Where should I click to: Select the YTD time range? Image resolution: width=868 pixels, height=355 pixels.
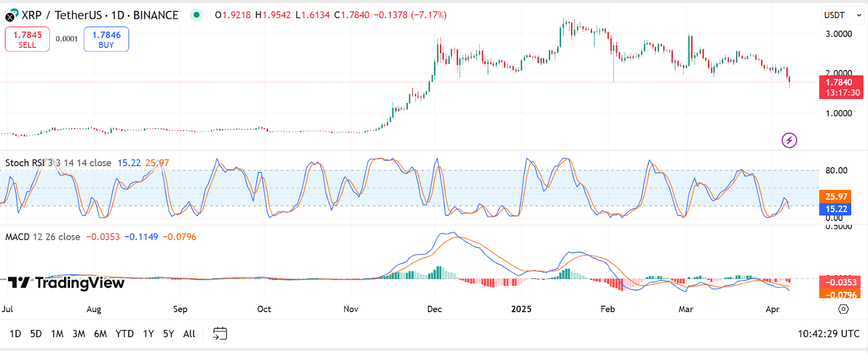(125, 334)
